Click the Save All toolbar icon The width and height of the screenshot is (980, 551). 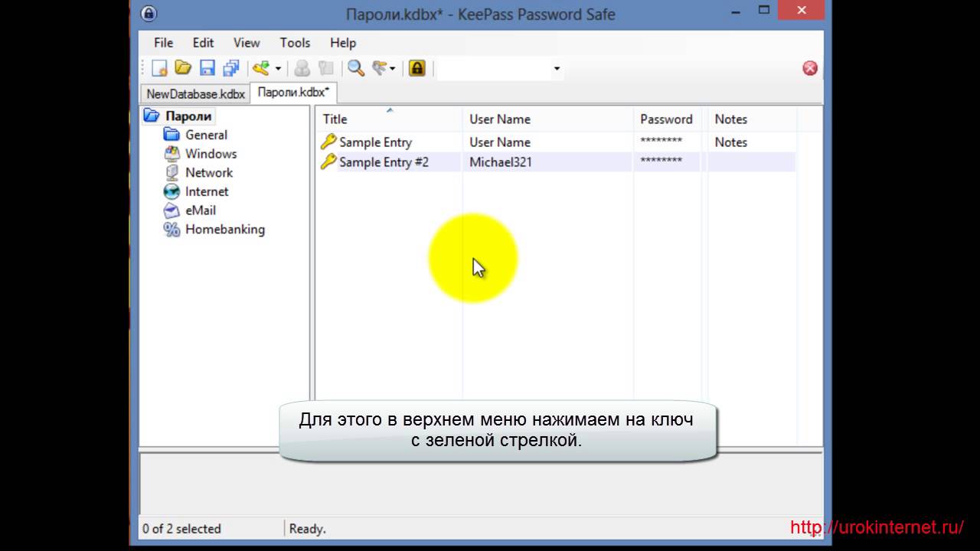pyautogui.click(x=231, y=69)
